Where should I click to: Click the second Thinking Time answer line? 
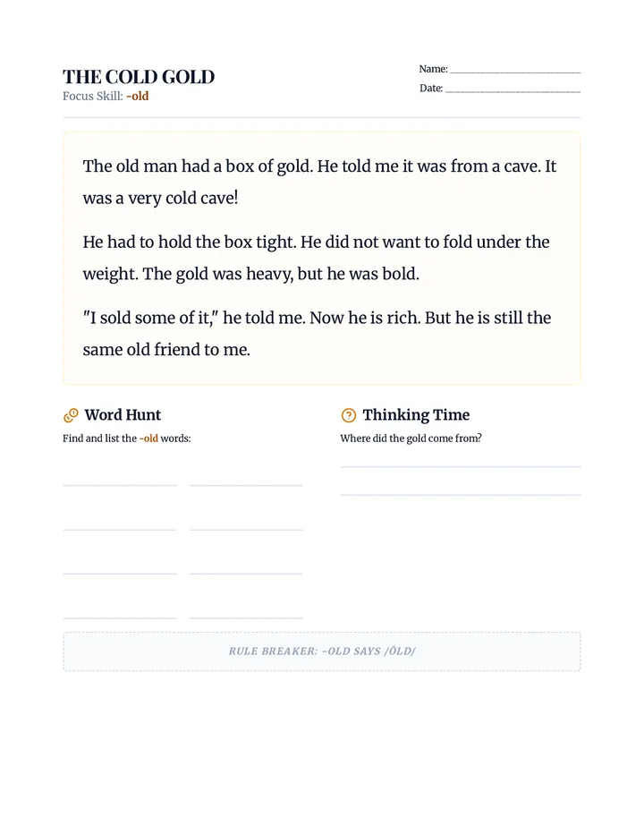461,495
